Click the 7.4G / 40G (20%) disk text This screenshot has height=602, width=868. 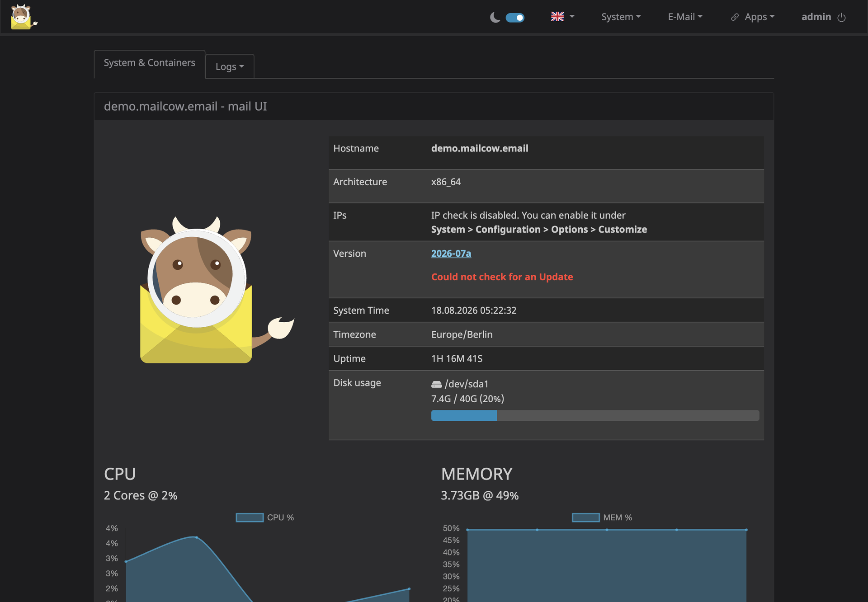tap(467, 399)
